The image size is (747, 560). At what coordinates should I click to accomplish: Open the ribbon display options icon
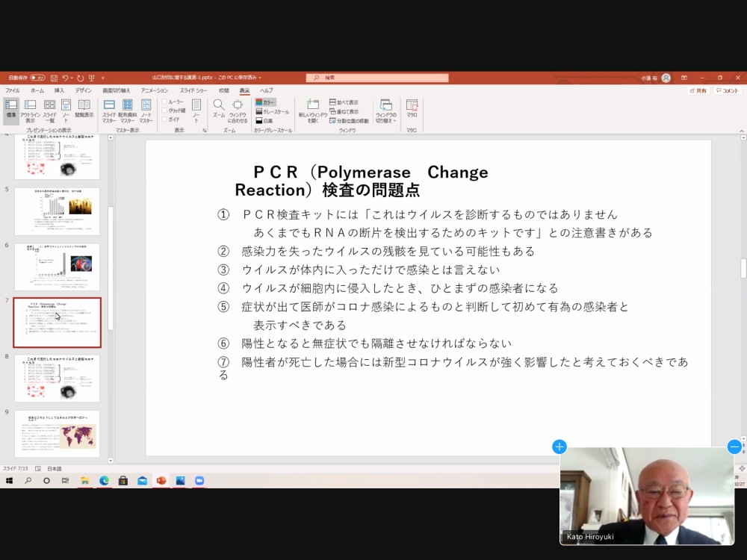[684, 78]
